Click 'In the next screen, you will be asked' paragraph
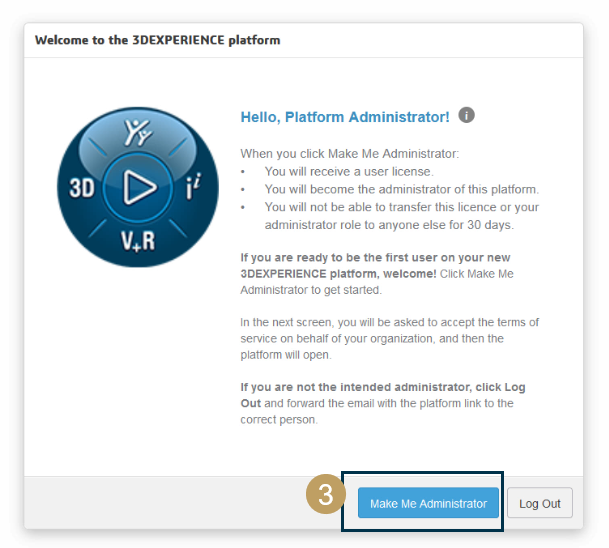 (390, 338)
